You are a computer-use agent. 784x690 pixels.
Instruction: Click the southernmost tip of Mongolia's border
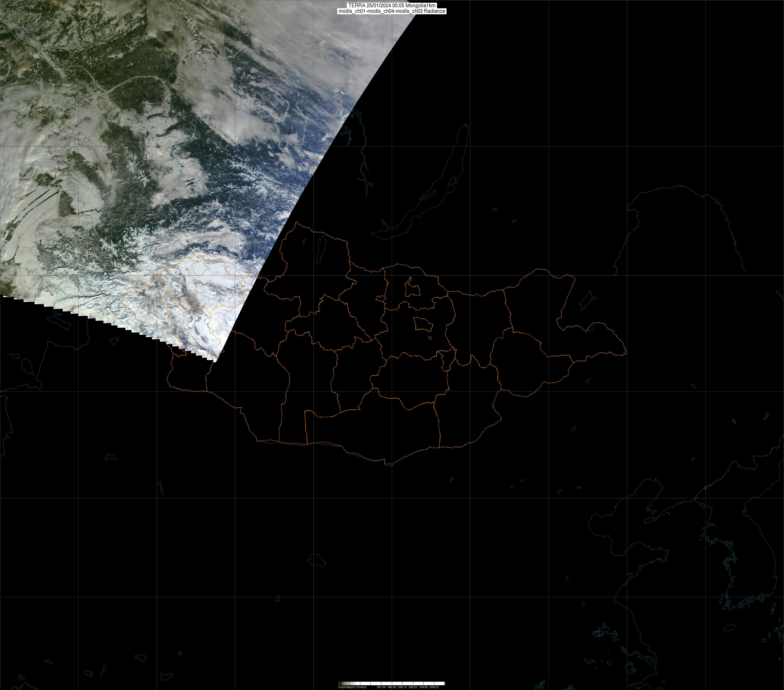pos(391,466)
